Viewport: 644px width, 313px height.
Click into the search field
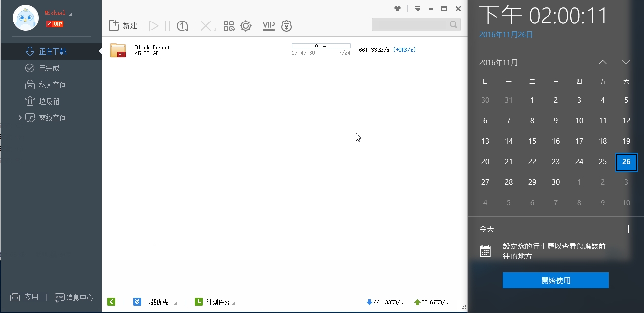[x=416, y=24]
